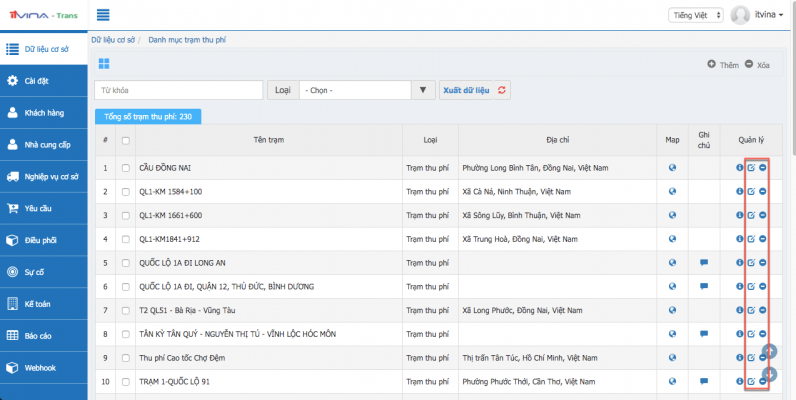Click the Thêm add button
Image resolution: width=796 pixels, height=400 pixels.
[x=723, y=65]
